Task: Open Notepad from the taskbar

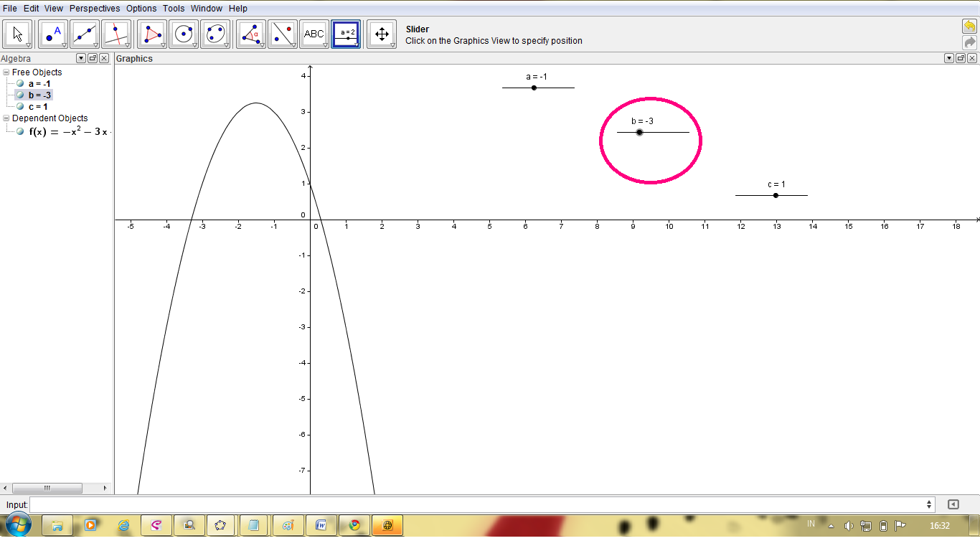Action: pyautogui.click(x=253, y=525)
